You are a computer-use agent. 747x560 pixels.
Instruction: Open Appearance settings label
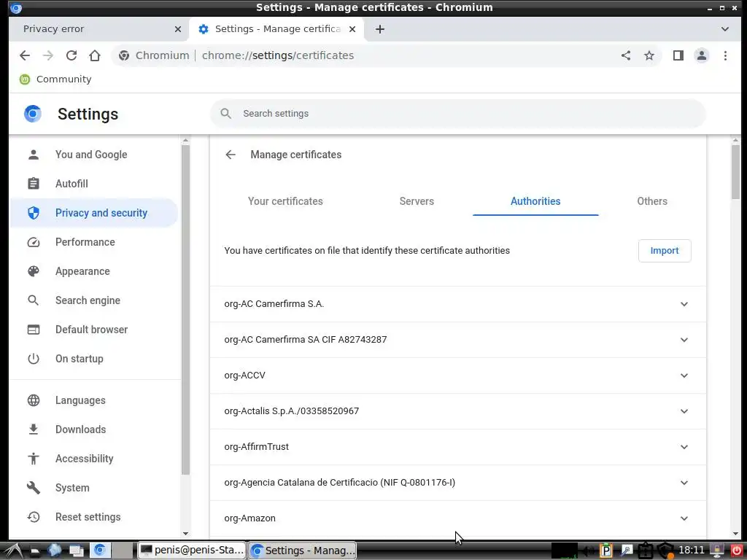(x=82, y=271)
